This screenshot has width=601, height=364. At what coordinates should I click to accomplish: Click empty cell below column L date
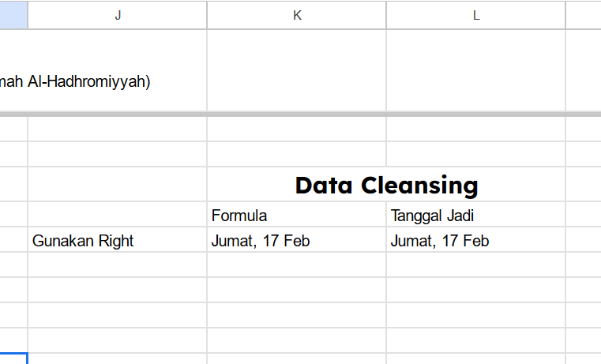point(476,265)
